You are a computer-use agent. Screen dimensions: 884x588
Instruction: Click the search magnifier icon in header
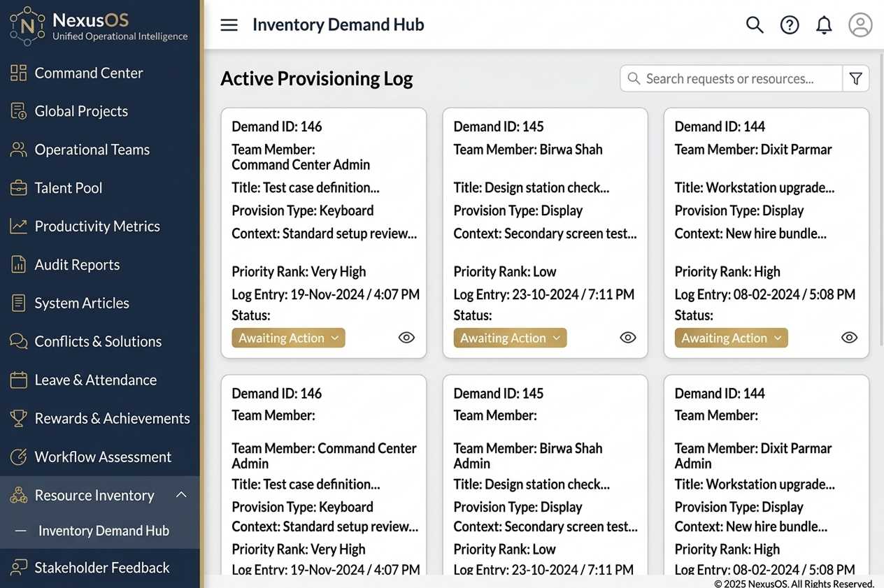(x=755, y=25)
